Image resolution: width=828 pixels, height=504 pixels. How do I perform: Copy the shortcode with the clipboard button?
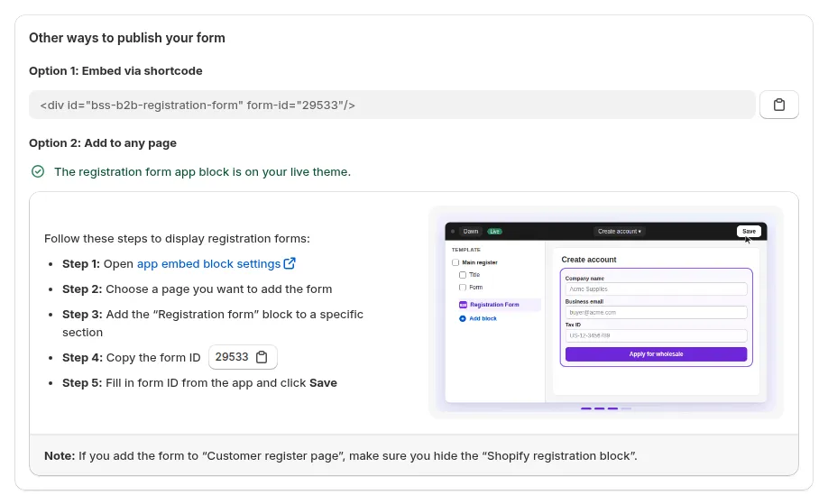779,105
